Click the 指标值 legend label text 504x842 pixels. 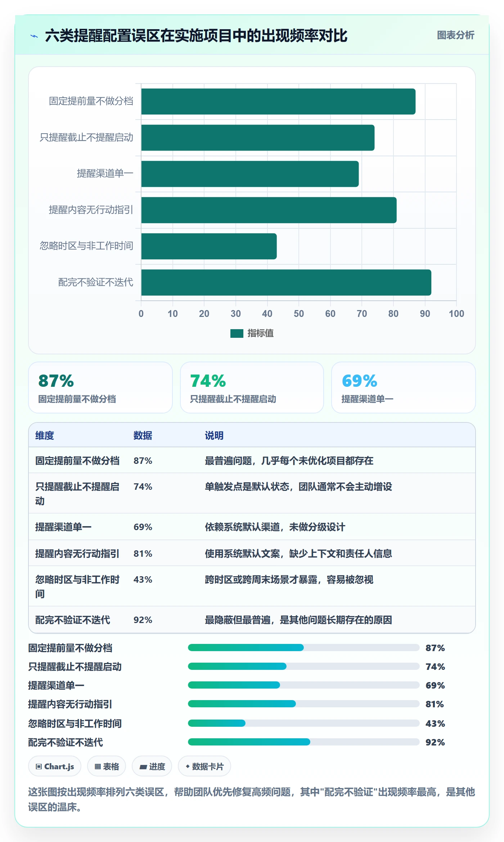pyautogui.click(x=260, y=333)
